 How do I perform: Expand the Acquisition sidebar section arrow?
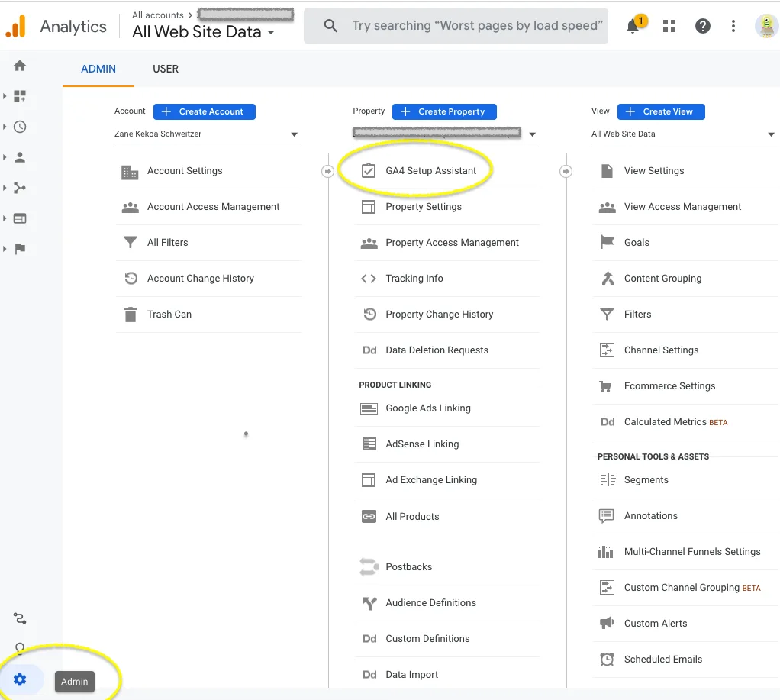click(x=5, y=188)
